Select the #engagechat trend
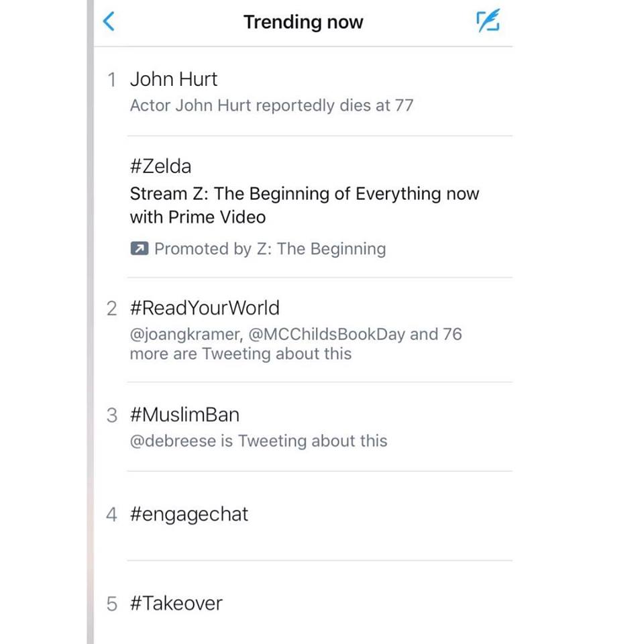The height and width of the screenshot is (644, 644). (189, 515)
